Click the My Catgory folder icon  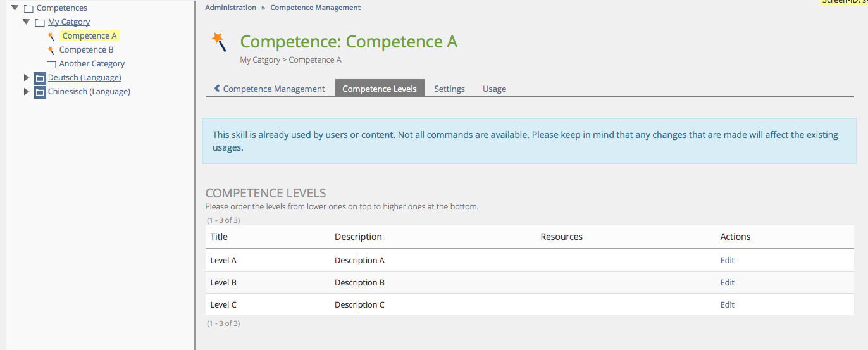tap(40, 22)
